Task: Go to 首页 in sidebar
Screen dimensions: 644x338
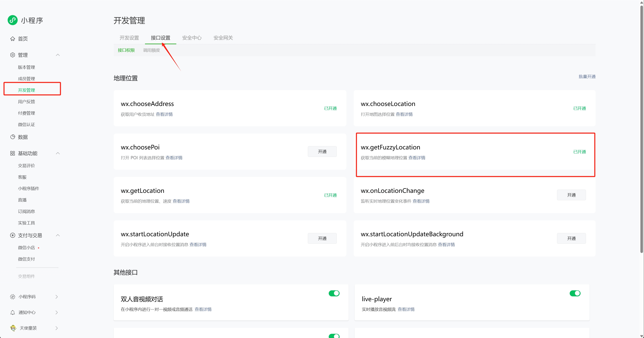Action: tap(23, 39)
